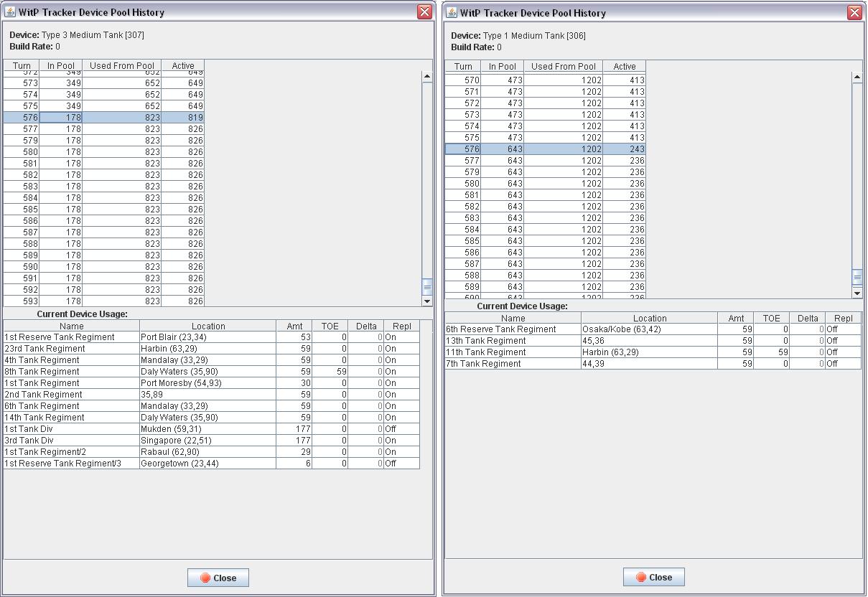Select 1st Tank Div row
The height and width of the screenshot is (597, 868).
point(212,429)
